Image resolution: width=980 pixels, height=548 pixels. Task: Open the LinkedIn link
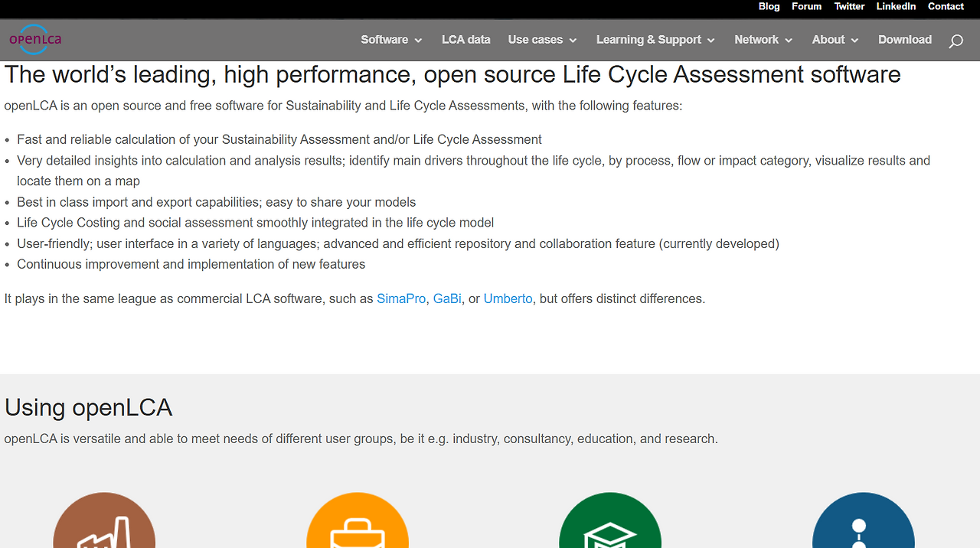(x=896, y=6)
